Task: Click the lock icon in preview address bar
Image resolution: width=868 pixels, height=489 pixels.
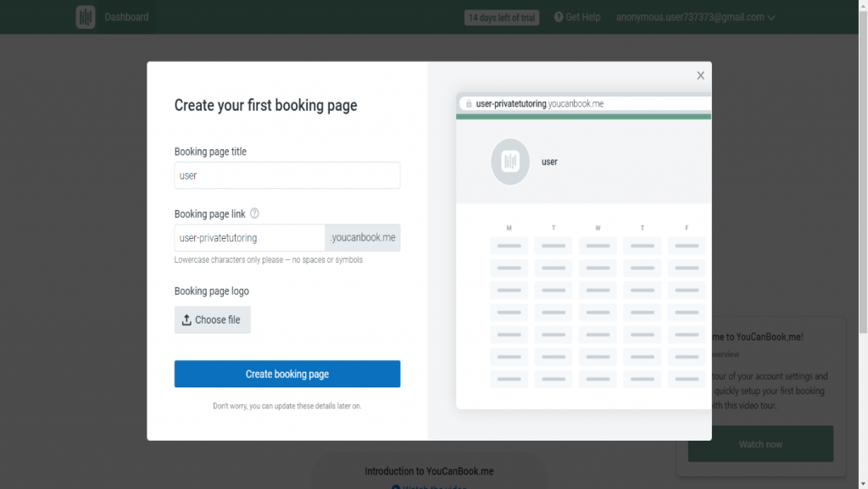Action: coord(468,103)
